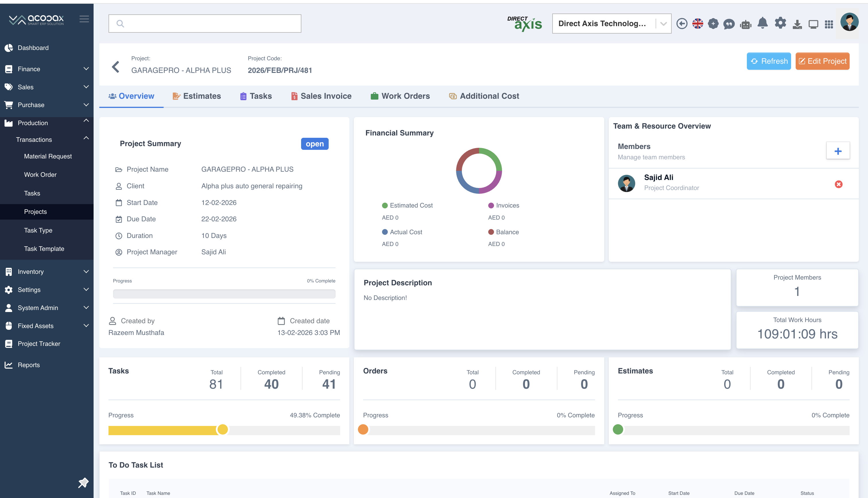Click the Invoices purple legend dot
868x498 pixels.
[491, 206]
